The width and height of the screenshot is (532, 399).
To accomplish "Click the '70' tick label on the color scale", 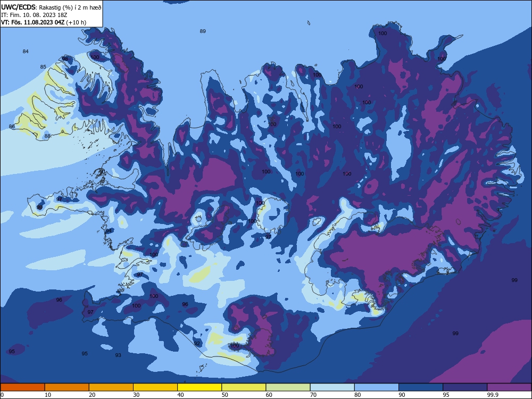I will click(x=313, y=395).
